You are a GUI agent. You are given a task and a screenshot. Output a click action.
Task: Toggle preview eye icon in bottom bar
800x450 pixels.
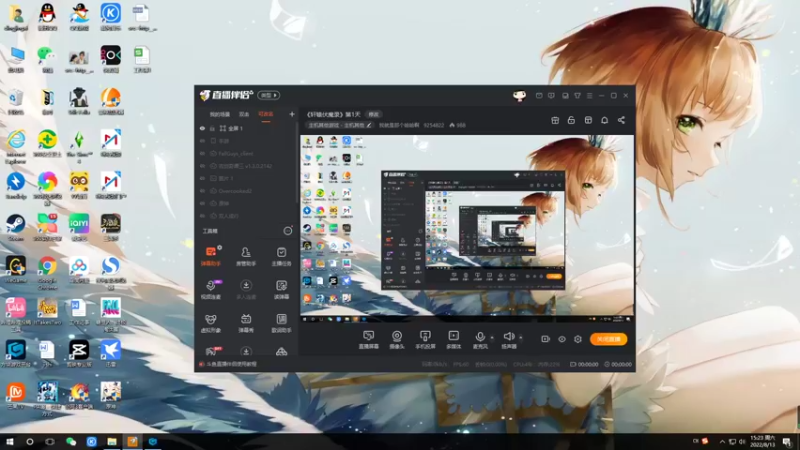tap(562, 339)
